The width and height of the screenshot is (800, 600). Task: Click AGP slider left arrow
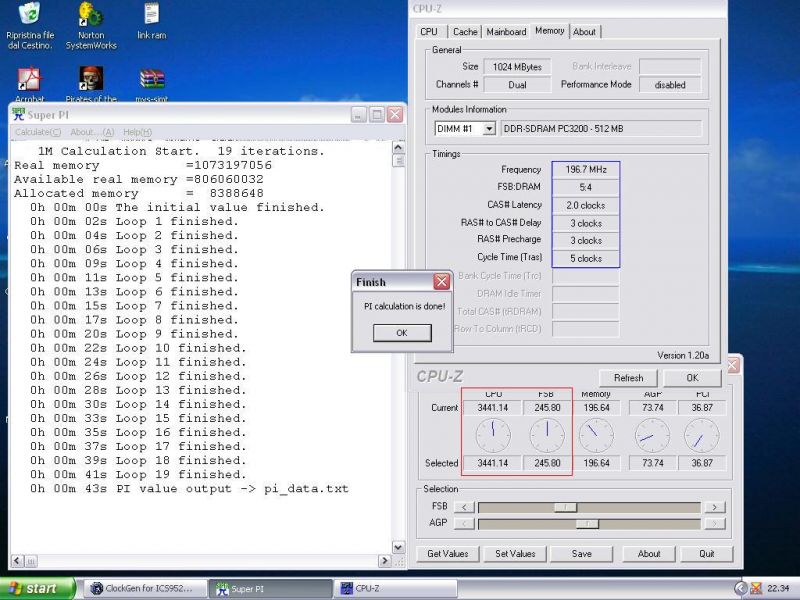click(464, 523)
